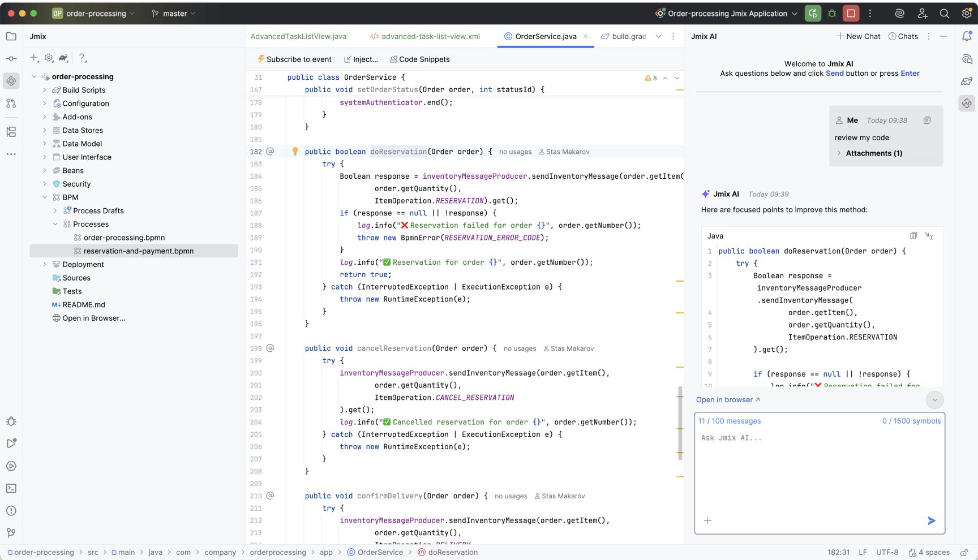The height and width of the screenshot is (560, 978).
Task: Follow the Open in browser link
Action: [x=728, y=400]
